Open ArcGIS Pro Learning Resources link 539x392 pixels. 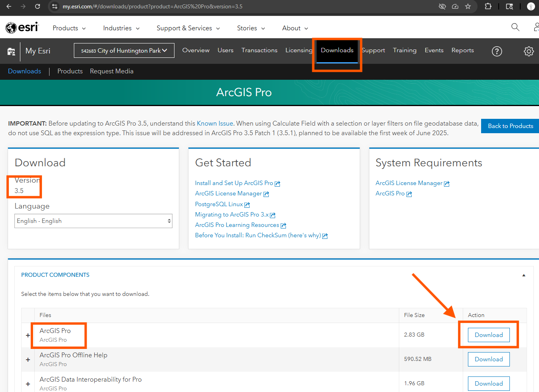(x=237, y=225)
